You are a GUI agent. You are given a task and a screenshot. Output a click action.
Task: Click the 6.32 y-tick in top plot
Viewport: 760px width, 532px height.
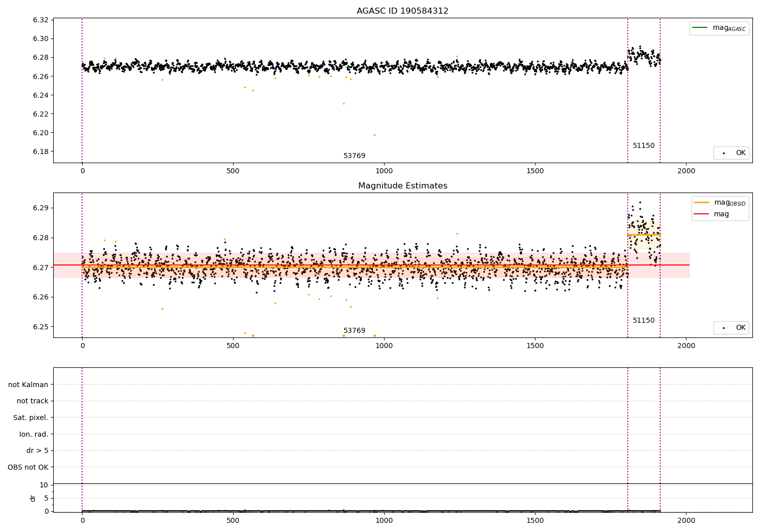[x=40, y=20]
